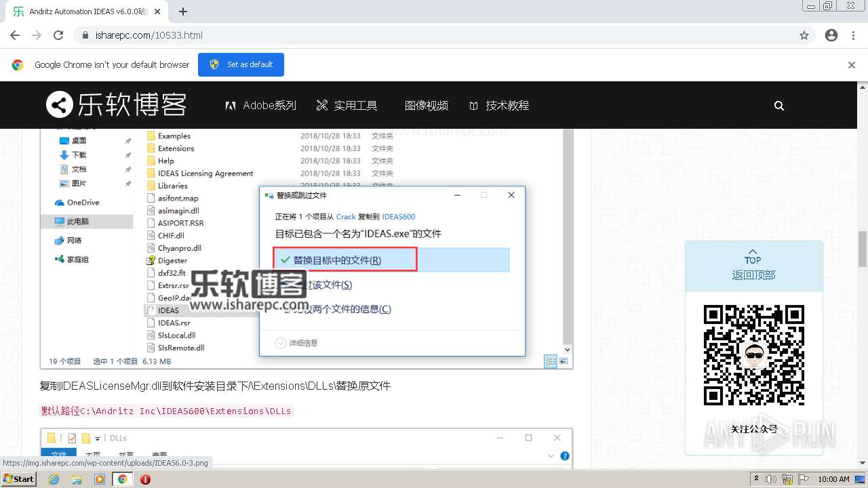Open the Chrome profile avatar menu
868x488 pixels.
(x=831, y=35)
